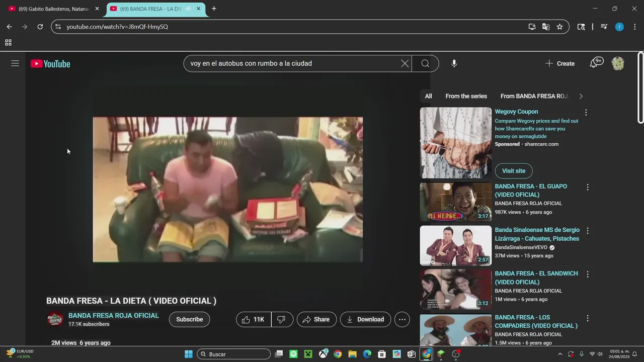The height and width of the screenshot is (362, 644).
Task: Open the Wegovy Coupon ad title
Action: [x=516, y=112]
